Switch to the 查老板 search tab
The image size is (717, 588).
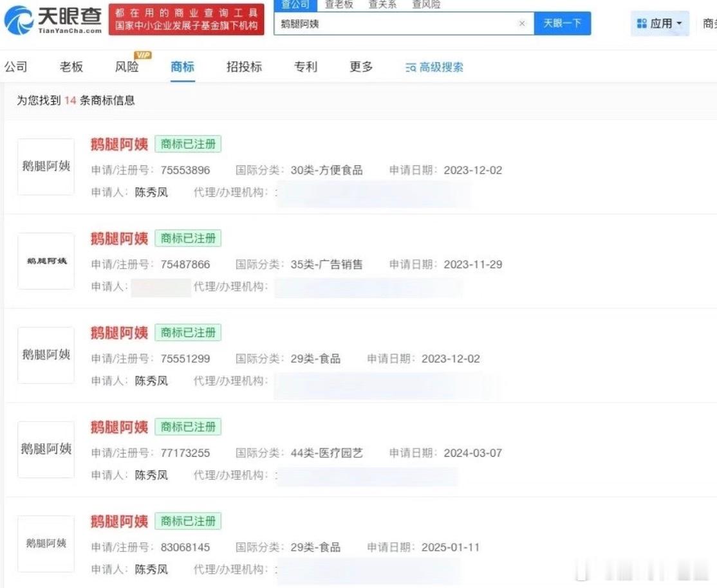coord(339,5)
